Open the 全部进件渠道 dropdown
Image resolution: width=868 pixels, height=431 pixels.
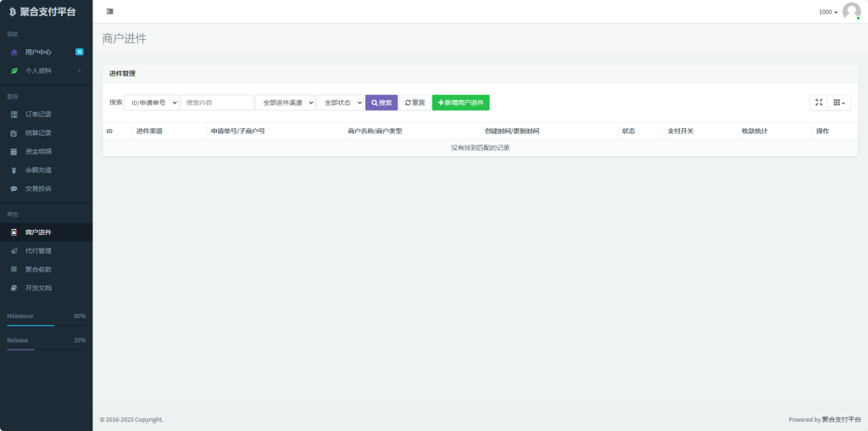[285, 103]
